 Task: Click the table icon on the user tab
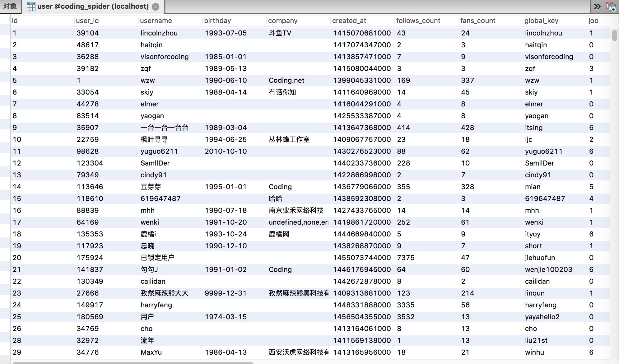pyautogui.click(x=31, y=7)
